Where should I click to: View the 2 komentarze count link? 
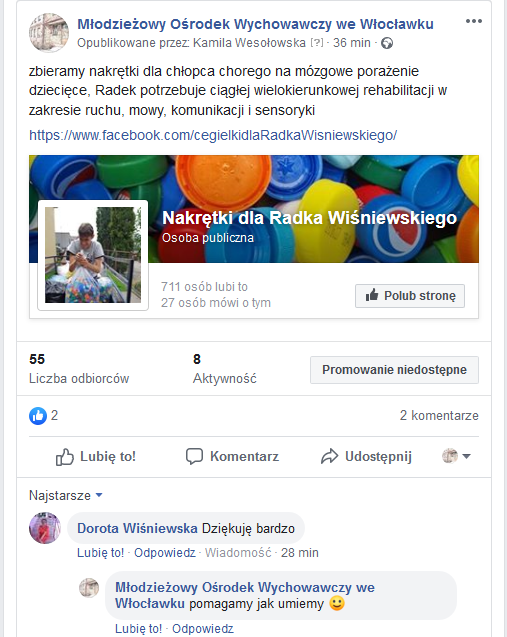click(439, 416)
